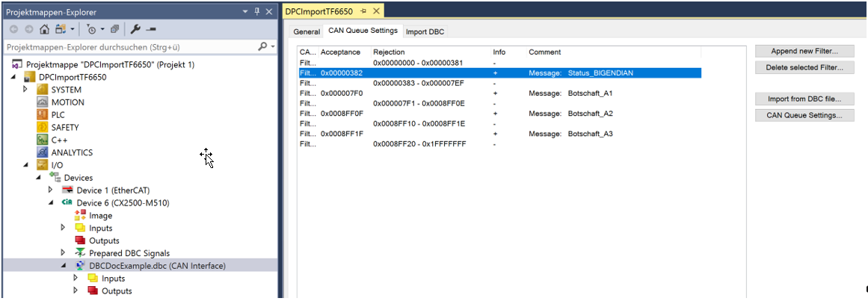The width and height of the screenshot is (868, 307).
Task: Click the back navigation arrow icon
Action: 14,29
